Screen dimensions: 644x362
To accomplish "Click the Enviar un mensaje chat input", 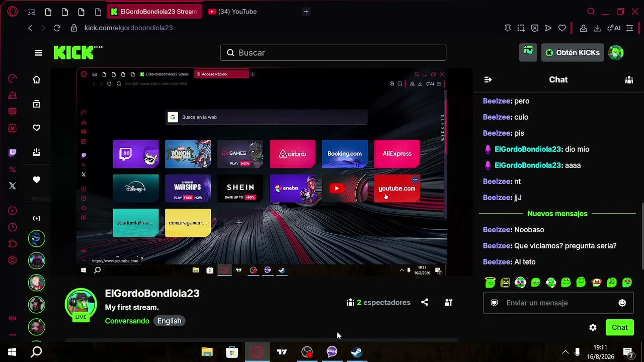I will 558,303.
